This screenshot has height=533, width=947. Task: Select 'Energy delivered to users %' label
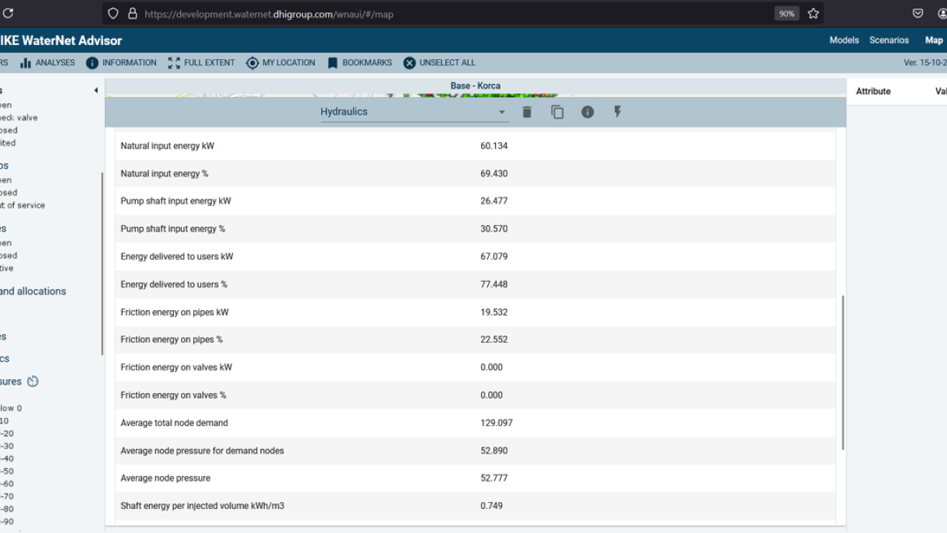[x=174, y=284]
